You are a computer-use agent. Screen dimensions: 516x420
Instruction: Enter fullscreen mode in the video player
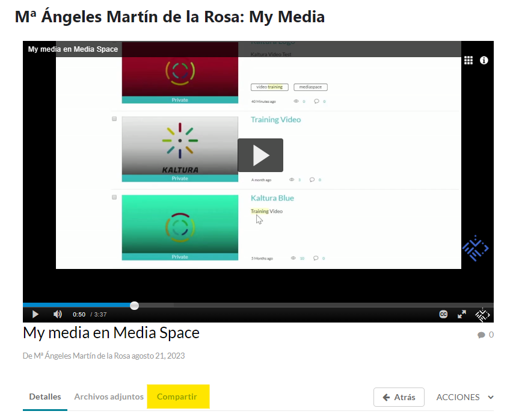pos(462,314)
